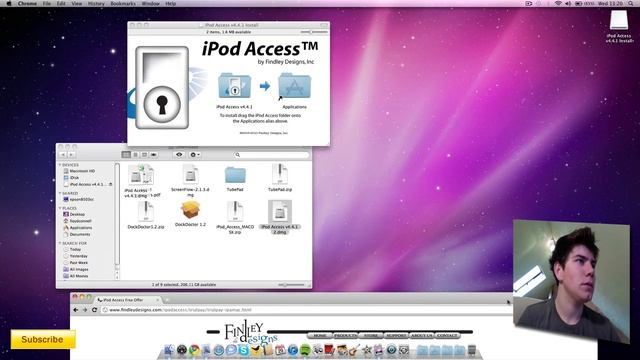Click the Chrome forward button
The height and width of the screenshot is (360, 640).
(85, 310)
